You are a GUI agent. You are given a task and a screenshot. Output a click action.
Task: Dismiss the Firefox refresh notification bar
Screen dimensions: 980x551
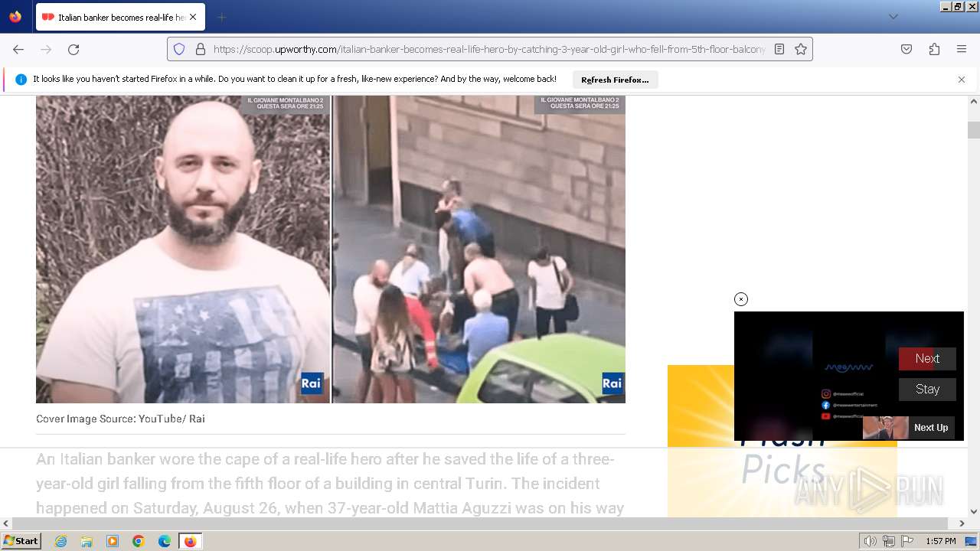962,80
